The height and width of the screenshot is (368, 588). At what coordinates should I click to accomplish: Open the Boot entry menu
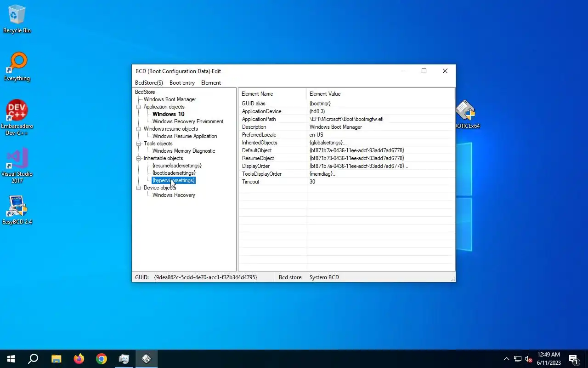pyautogui.click(x=182, y=83)
